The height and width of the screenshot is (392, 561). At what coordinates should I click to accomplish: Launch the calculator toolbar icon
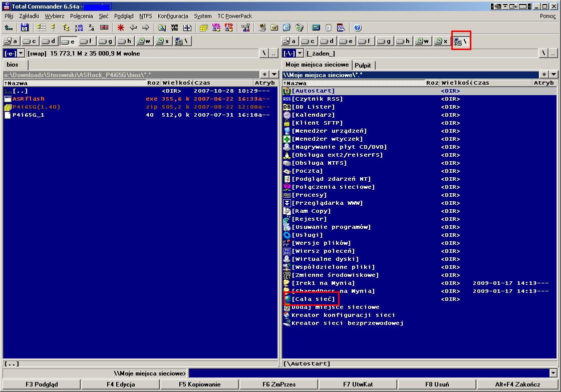tap(316, 28)
